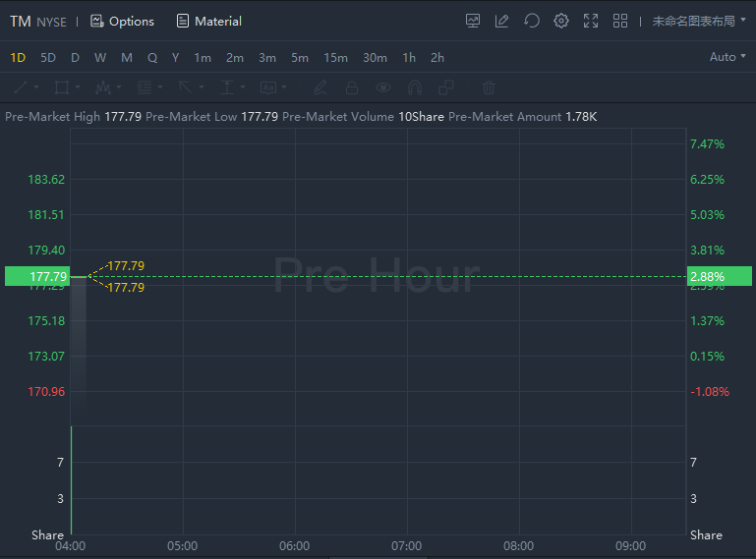Select the 1h interval
The width and height of the screenshot is (756, 559).
409,58
